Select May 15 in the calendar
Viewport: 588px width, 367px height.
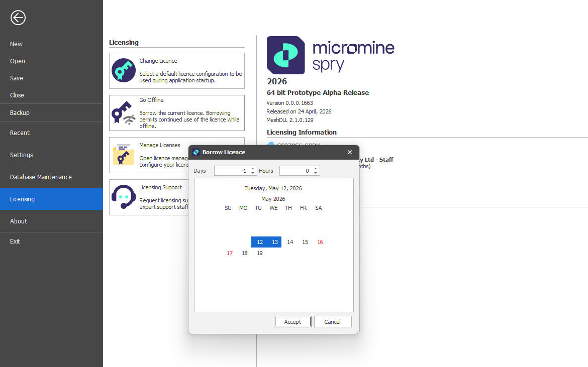(x=305, y=242)
